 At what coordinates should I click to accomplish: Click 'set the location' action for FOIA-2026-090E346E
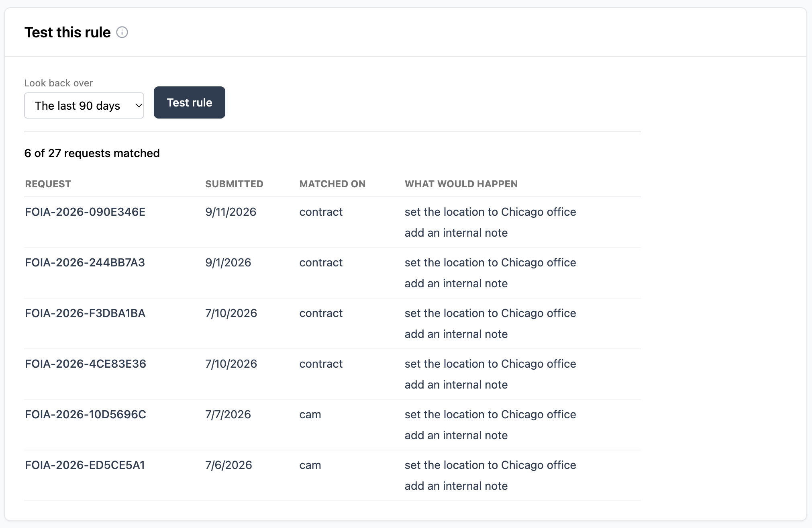490,212
